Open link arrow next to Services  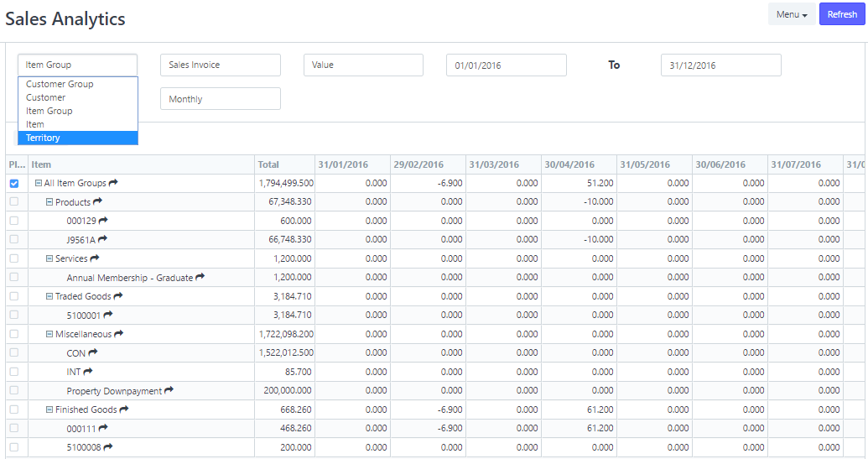95,258
